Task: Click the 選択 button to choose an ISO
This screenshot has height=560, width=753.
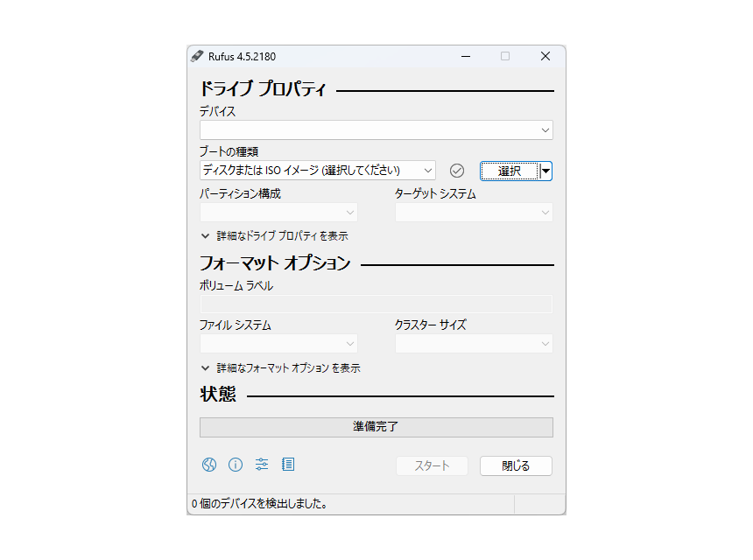Action: tap(509, 171)
